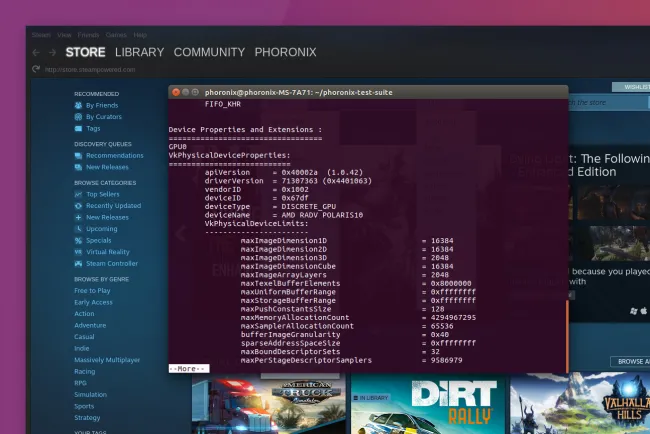Open New Releases under Discovery Queues
Image resolution: width=650 pixels, height=434 pixels.
pos(107,167)
